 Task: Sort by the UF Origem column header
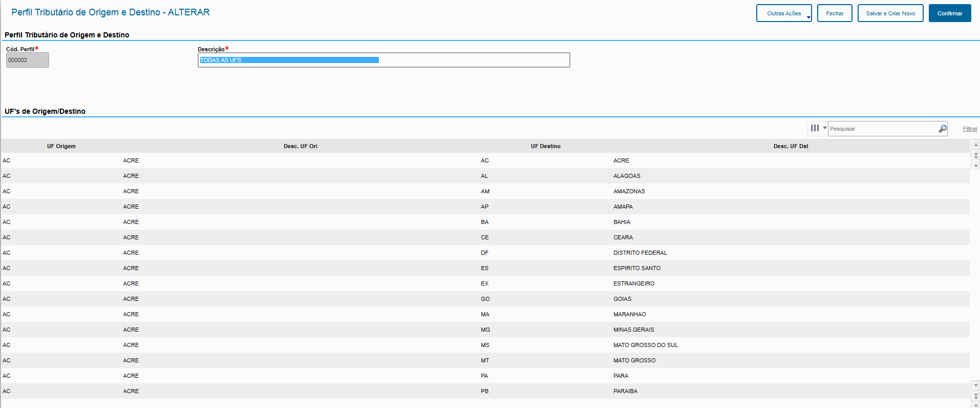click(61, 146)
